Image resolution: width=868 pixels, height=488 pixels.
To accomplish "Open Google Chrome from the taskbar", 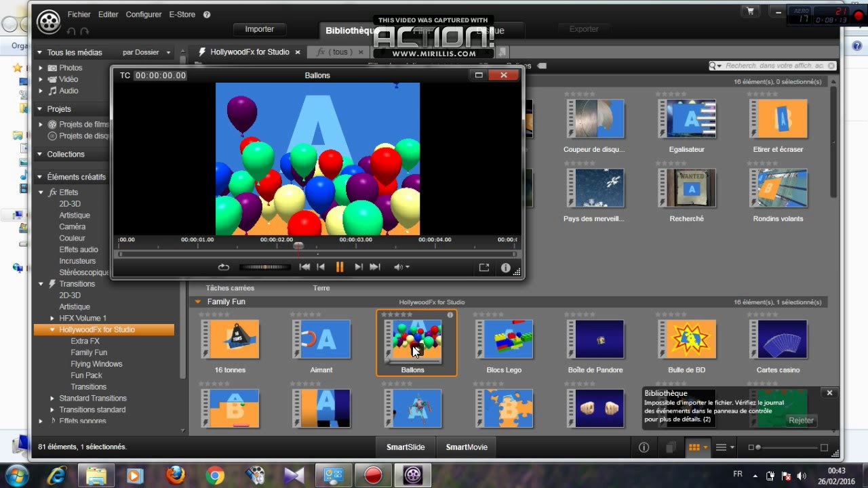I will tap(215, 474).
